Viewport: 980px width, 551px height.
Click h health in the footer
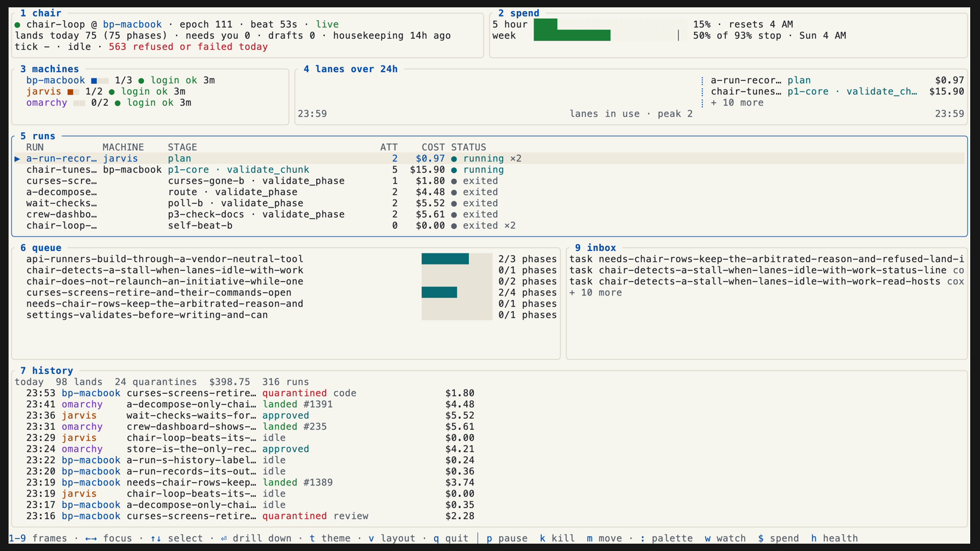pyautogui.click(x=834, y=538)
